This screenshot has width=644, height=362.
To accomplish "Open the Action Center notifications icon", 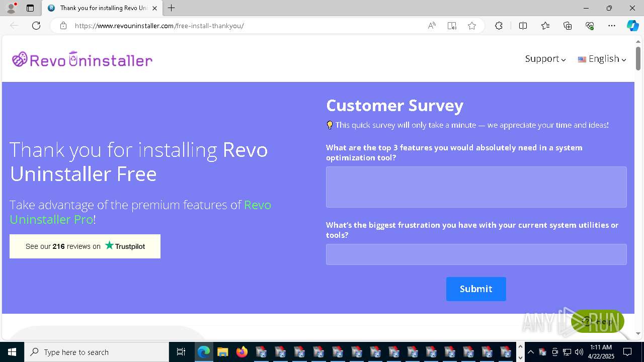I will tap(627, 352).
